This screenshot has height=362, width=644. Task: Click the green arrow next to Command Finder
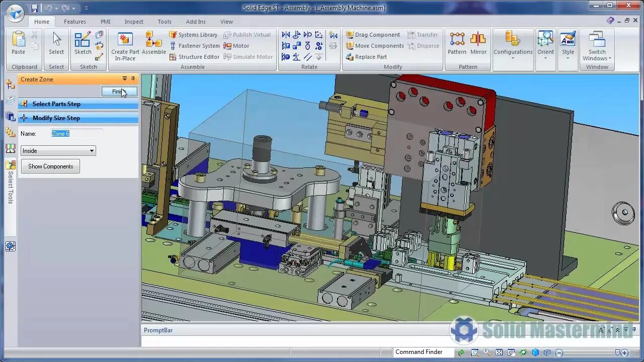click(461, 352)
